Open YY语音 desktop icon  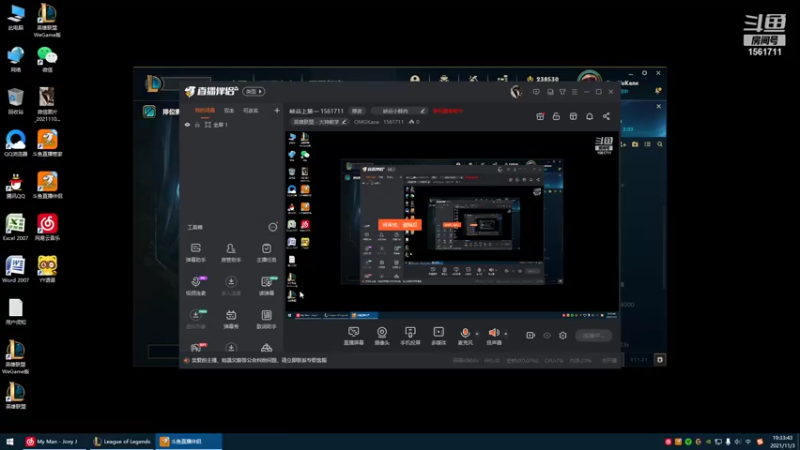[x=47, y=269]
